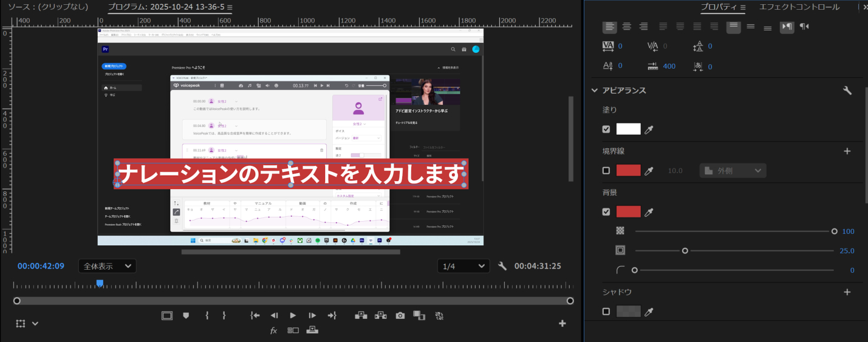
Task: Toggle the fill (塗り) checkbox
Action: tap(606, 129)
